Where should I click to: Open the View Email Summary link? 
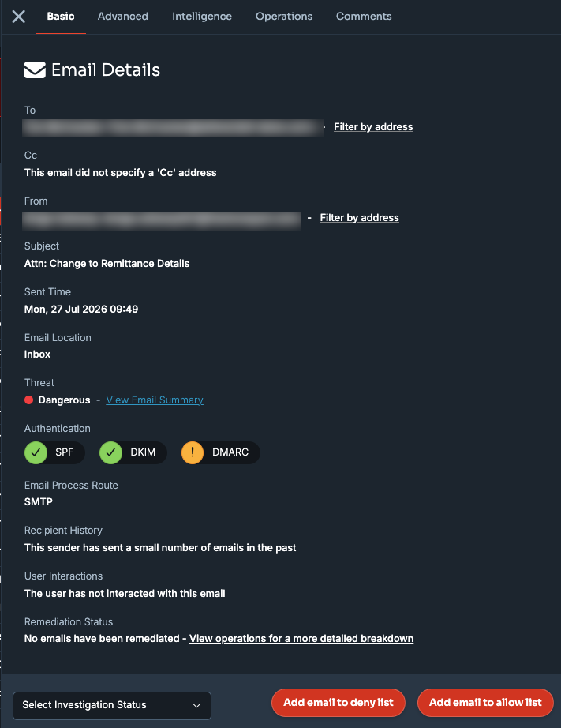(155, 400)
